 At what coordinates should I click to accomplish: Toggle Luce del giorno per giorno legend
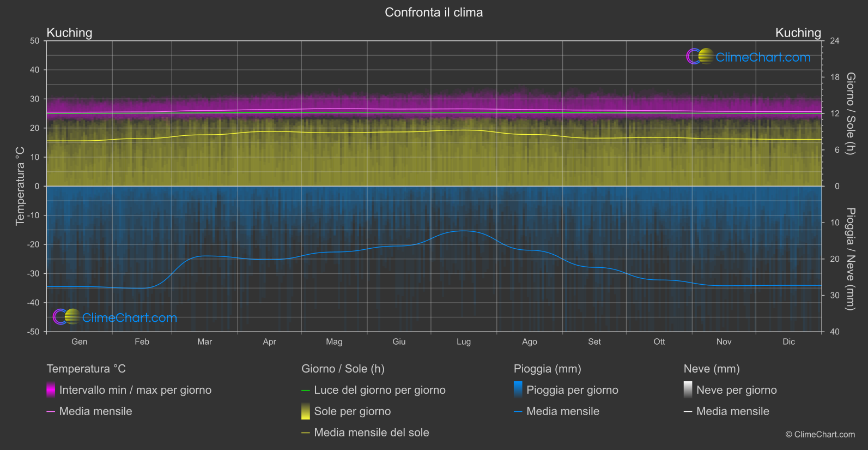pos(373,390)
